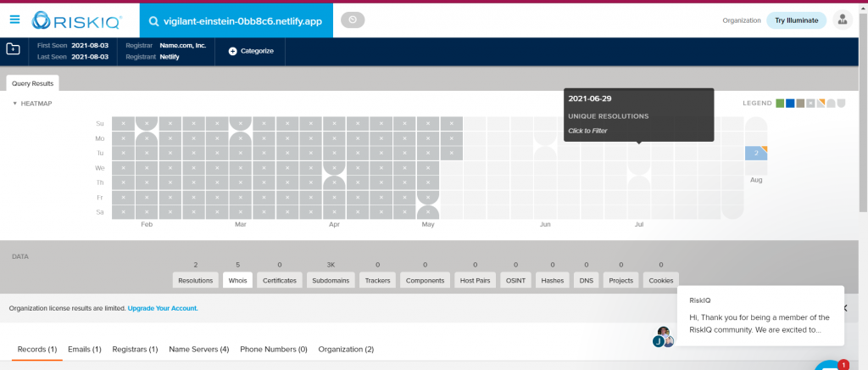Open the hamburger navigation menu
Viewport: 868px width, 370px height.
[x=15, y=20]
